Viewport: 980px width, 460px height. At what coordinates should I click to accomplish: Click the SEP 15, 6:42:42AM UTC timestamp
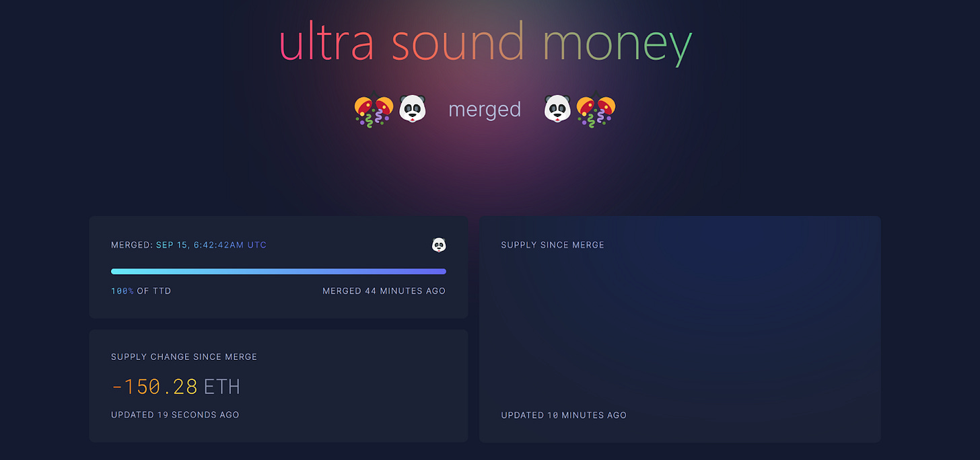pos(211,245)
